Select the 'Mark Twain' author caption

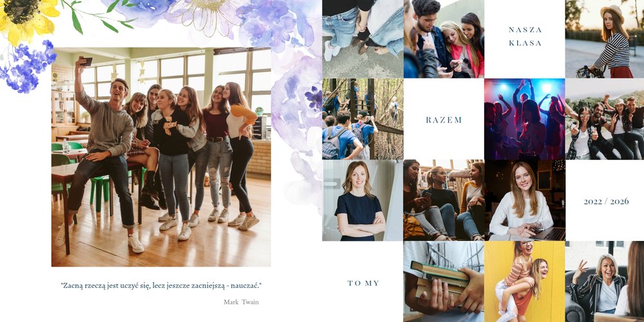click(241, 302)
